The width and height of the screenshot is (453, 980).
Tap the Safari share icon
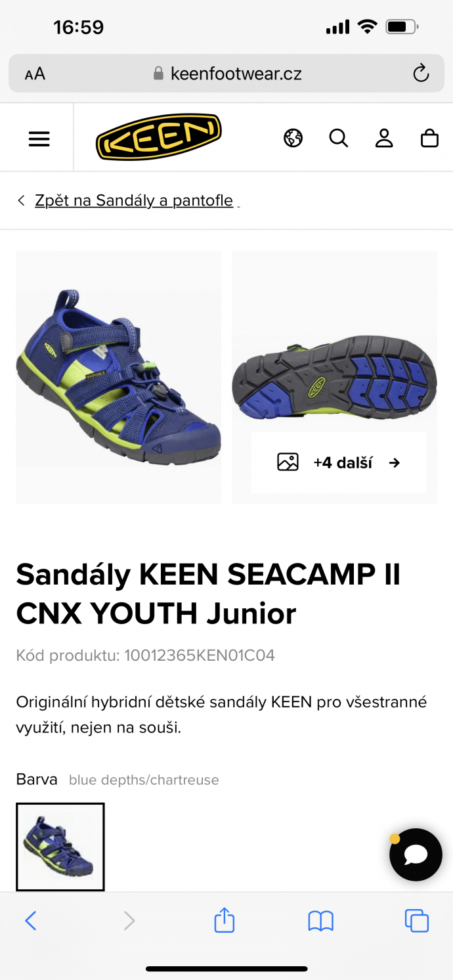[x=225, y=920]
